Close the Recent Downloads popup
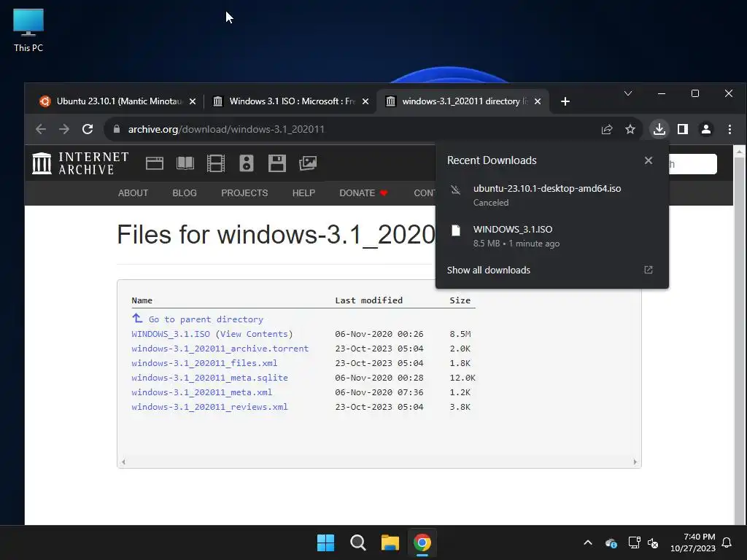Viewport: 747px width, 560px height. pos(648,160)
